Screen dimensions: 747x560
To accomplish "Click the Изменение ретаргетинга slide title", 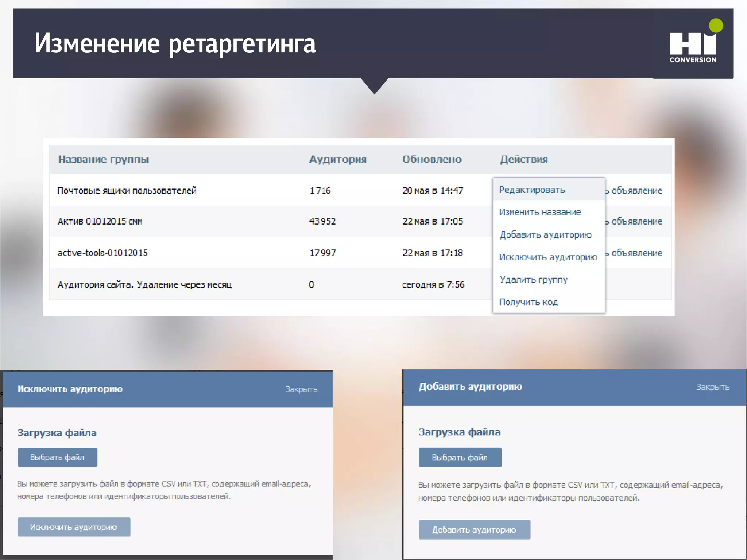I will (175, 44).
